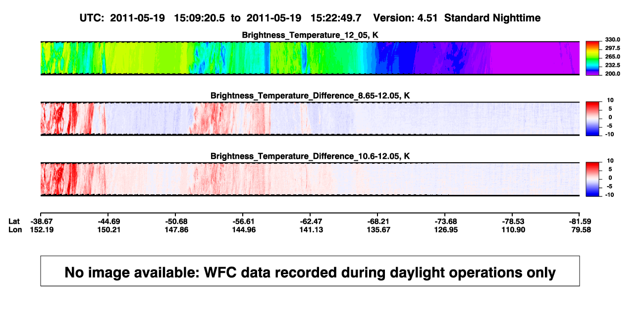The image size is (644, 330).
Task: Click the Brightness_Temperature_Difference_10.6-12.05 title
Action: [x=310, y=156]
